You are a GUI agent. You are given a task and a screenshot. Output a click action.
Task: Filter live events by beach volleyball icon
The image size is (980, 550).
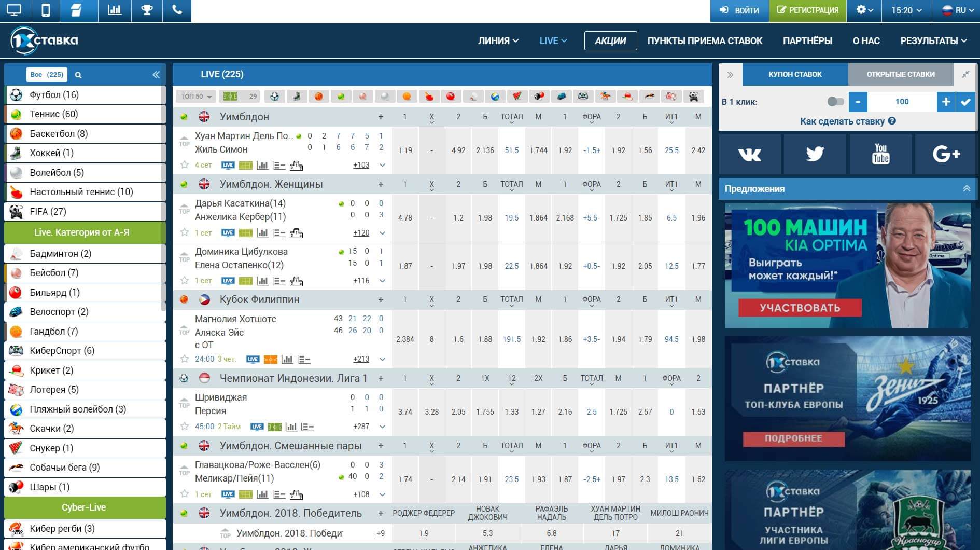point(495,96)
